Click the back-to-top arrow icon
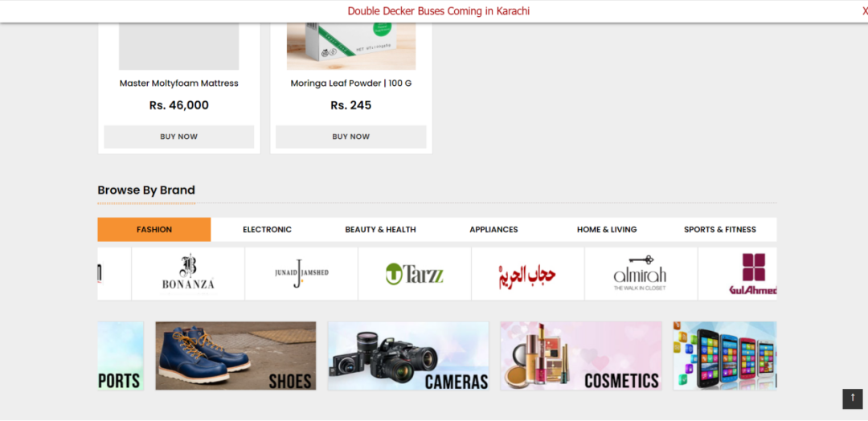 (x=853, y=399)
